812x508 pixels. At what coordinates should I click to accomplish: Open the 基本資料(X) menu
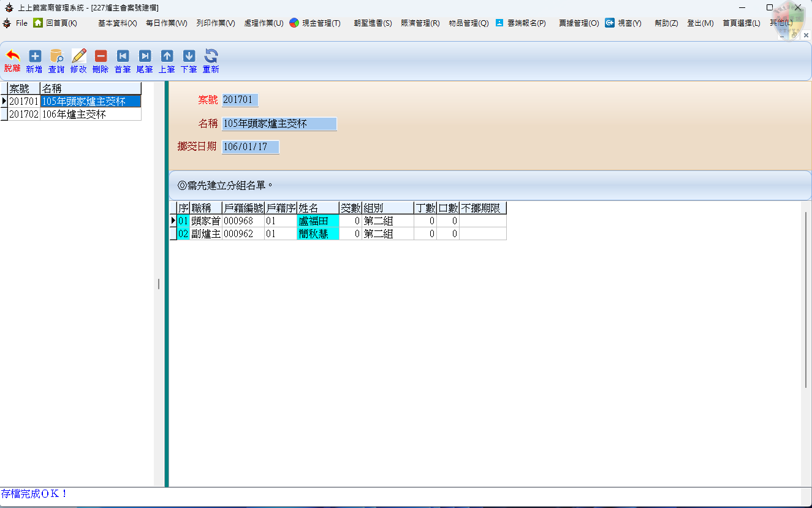[x=117, y=23]
